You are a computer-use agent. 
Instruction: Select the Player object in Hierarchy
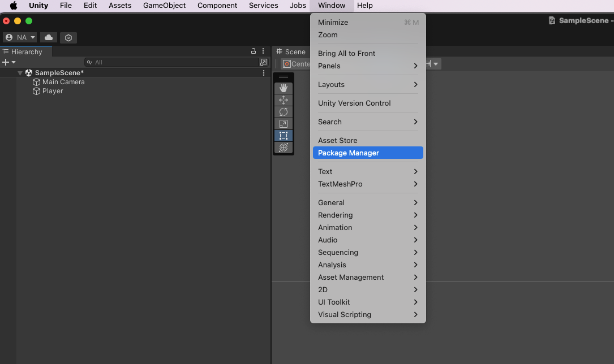[x=52, y=91]
